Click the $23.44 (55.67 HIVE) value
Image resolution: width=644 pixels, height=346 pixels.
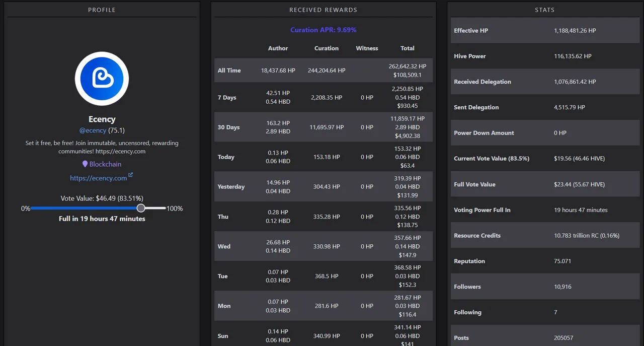coord(580,184)
